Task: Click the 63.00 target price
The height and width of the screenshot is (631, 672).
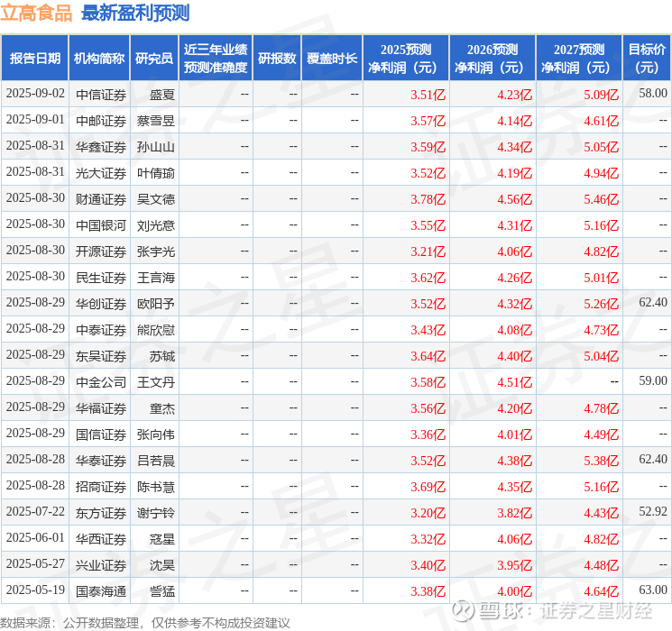Action: [x=653, y=590]
